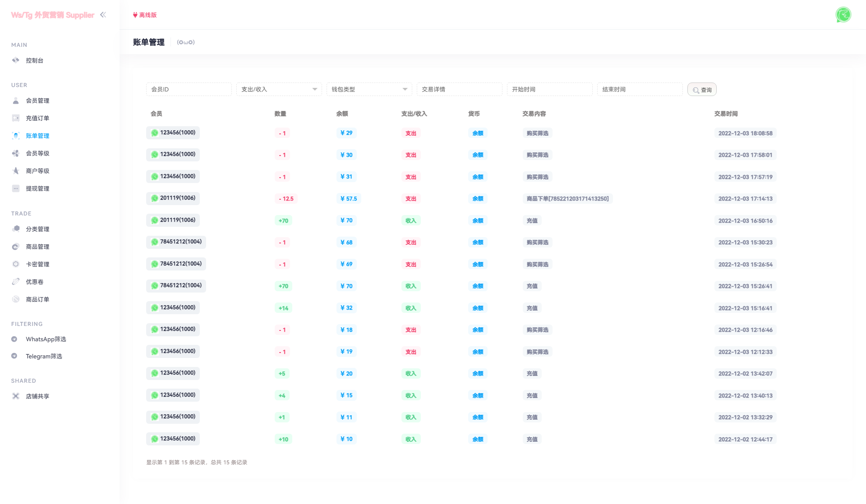Click the 控制台 dashboard icon
Screen dimensions: 866x504
(16, 60)
